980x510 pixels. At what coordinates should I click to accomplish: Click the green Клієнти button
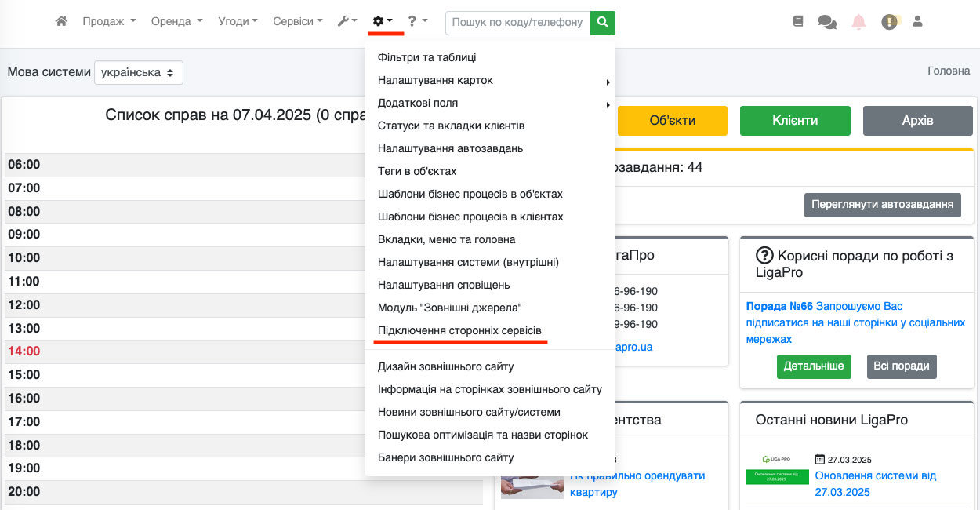pyautogui.click(x=795, y=121)
